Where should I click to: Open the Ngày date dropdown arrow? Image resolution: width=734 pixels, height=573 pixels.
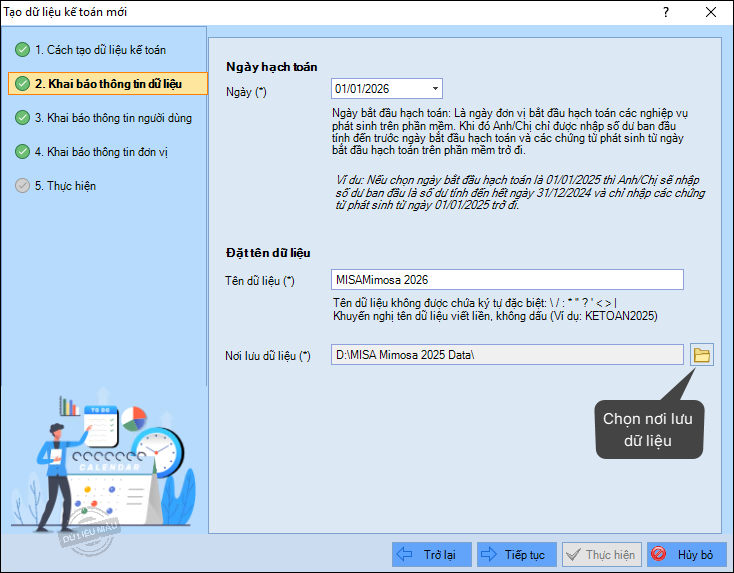point(435,89)
